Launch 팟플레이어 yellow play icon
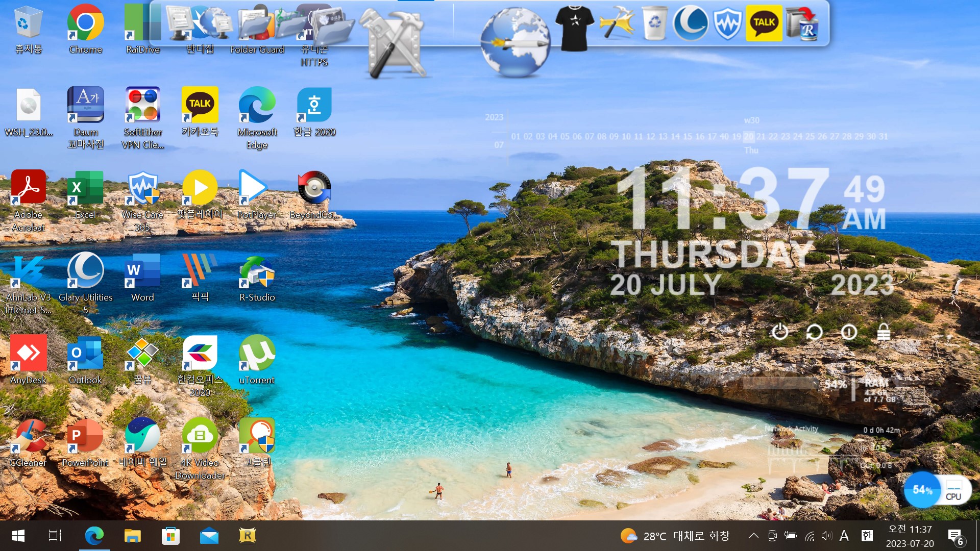 [x=200, y=194]
